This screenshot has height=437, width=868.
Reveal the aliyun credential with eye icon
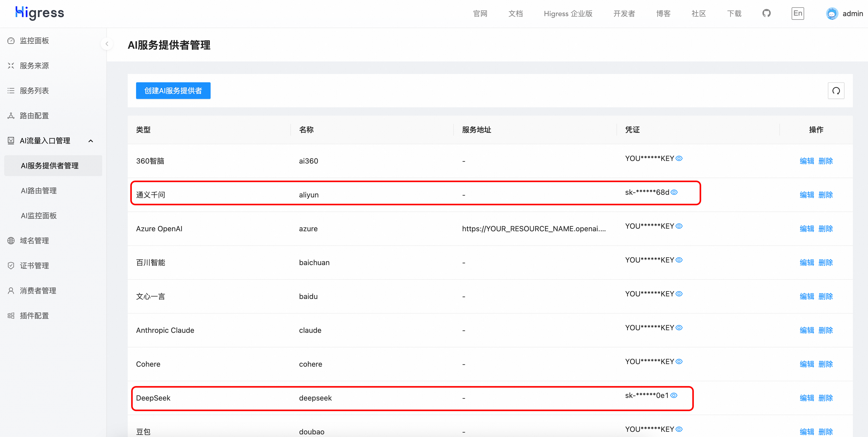(674, 192)
